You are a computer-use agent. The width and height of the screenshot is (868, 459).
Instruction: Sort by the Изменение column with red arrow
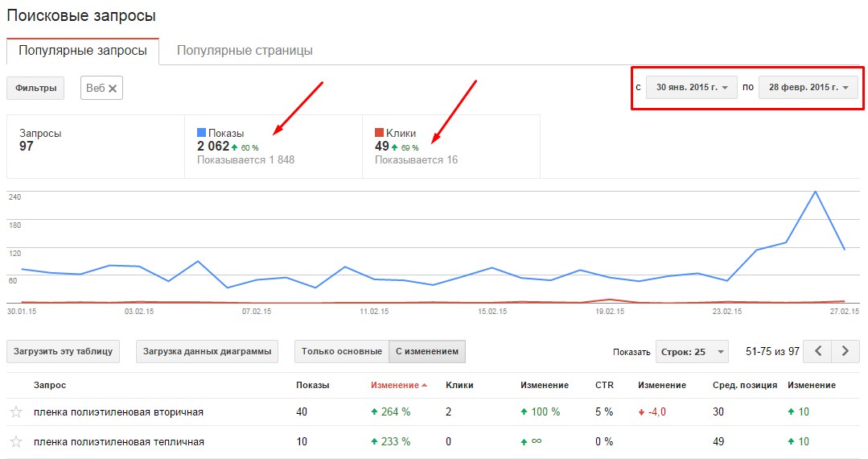398,385
